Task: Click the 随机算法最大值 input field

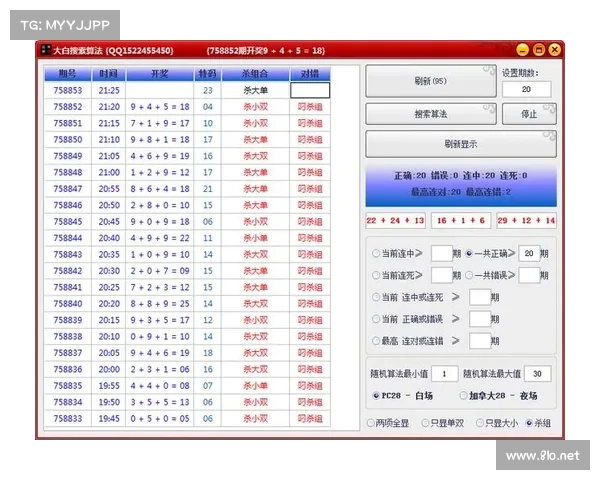Action: click(538, 374)
